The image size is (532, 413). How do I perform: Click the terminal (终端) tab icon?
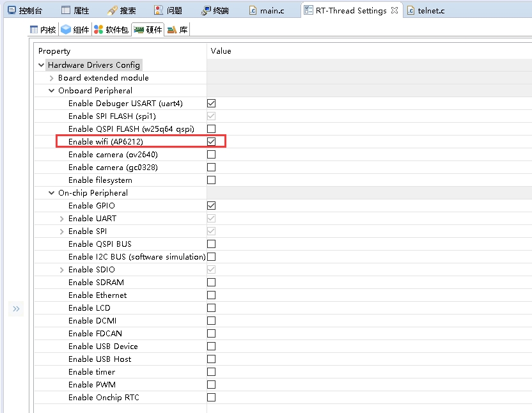[x=206, y=10]
